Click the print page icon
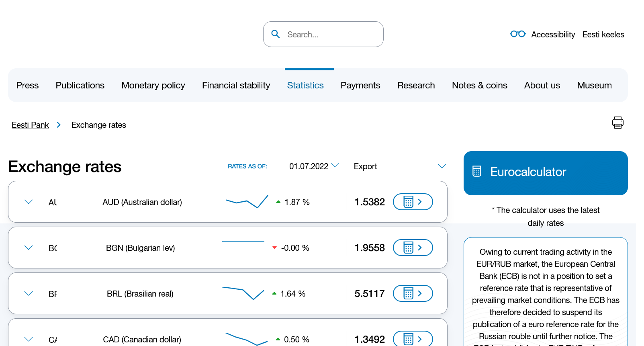Viewport: 644px width, 346px height. [x=617, y=123]
